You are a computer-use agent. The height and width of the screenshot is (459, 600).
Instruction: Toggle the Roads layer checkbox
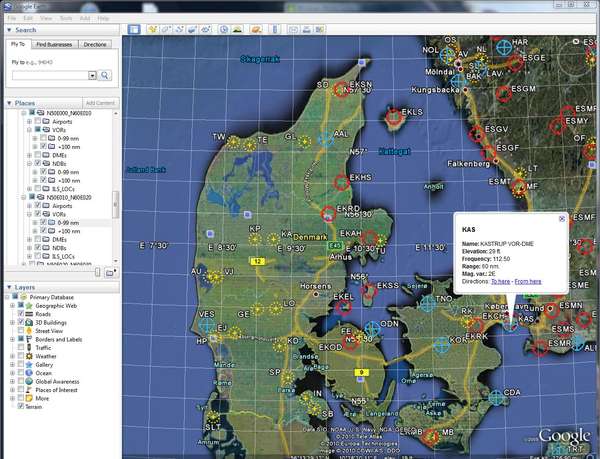tap(21, 314)
